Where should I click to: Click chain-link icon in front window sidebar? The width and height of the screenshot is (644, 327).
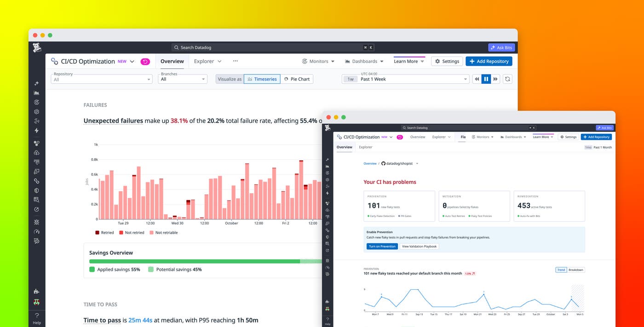point(328,230)
